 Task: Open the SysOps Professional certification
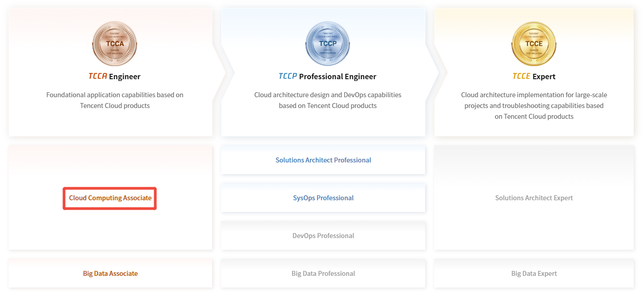coord(323,198)
